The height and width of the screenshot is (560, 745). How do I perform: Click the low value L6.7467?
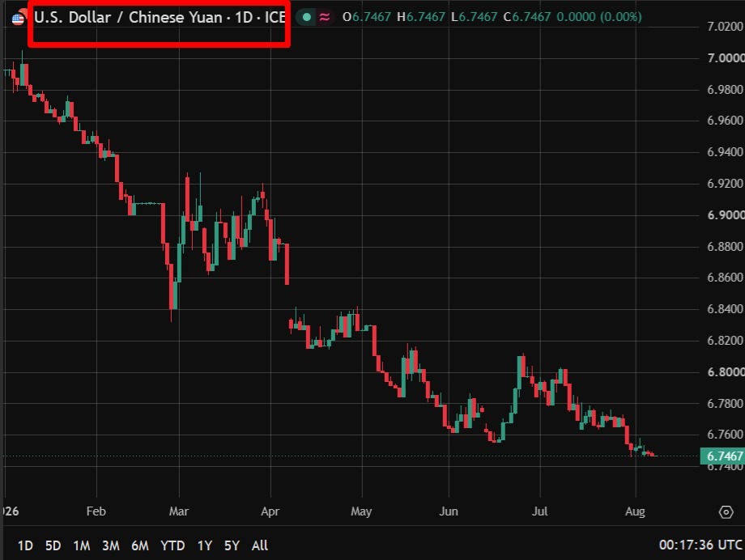(x=474, y=17)
